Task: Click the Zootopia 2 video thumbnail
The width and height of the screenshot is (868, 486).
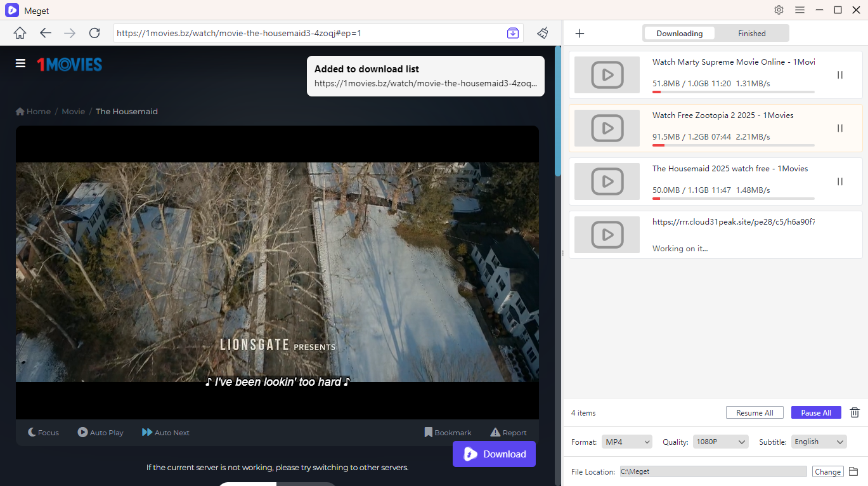Action: [606, 128]
